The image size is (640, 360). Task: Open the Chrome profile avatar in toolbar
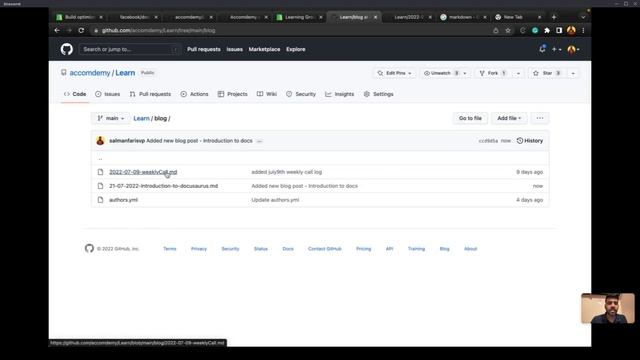pos(571,30)
